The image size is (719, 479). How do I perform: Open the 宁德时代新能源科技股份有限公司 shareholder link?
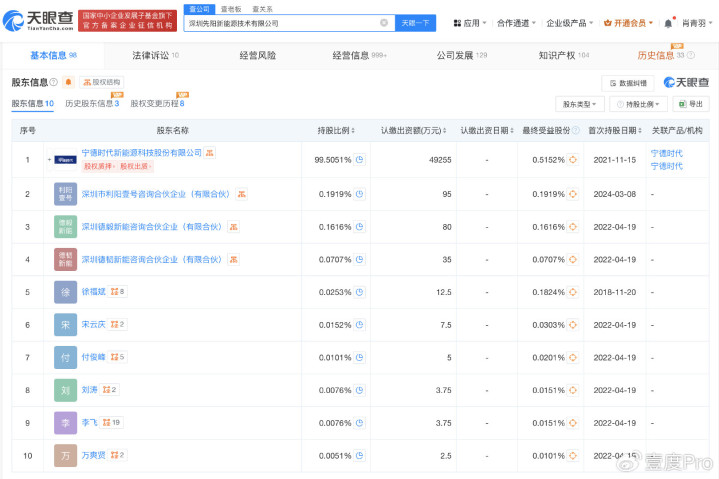point(142,153)
